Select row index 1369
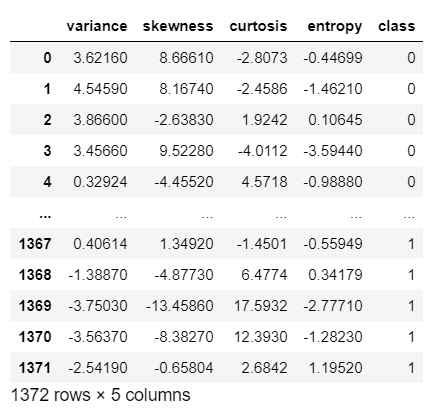Image resolution: width=433 pixels, height=417 pixels. point(35,306)
